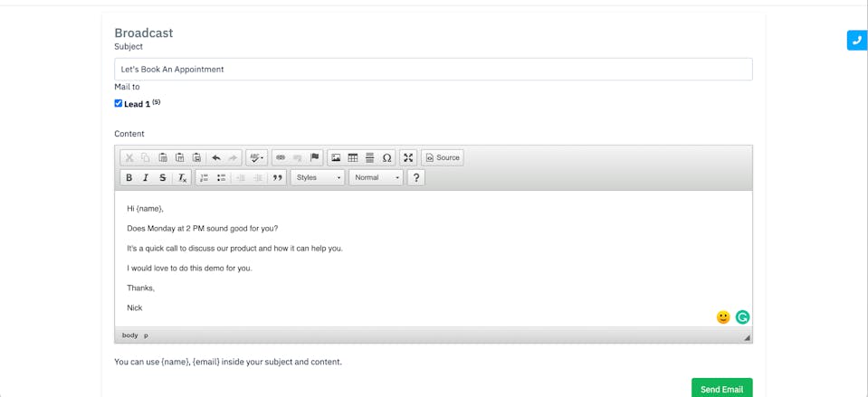Switch to Source view

(x=443, y=157)
